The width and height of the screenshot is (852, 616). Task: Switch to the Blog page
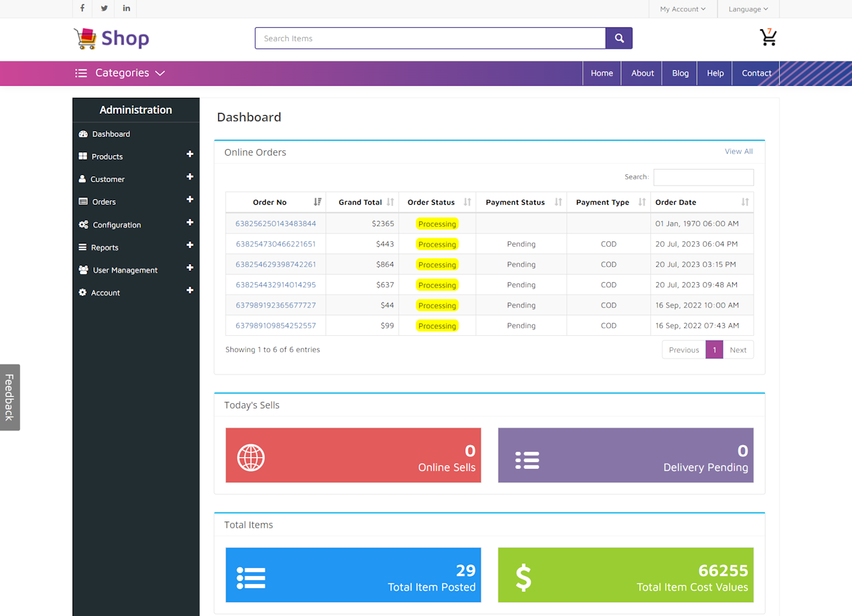pyautogui.click(x=679, y=73)
